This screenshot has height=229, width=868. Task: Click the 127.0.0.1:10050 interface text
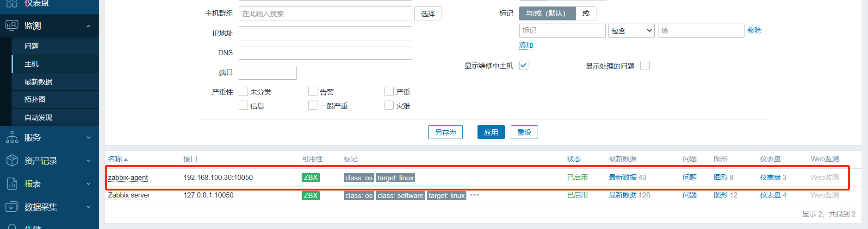point(209,195)
